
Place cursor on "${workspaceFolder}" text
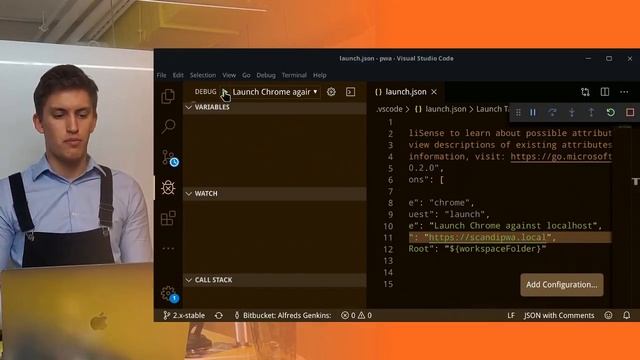click(x=495, y=249)
